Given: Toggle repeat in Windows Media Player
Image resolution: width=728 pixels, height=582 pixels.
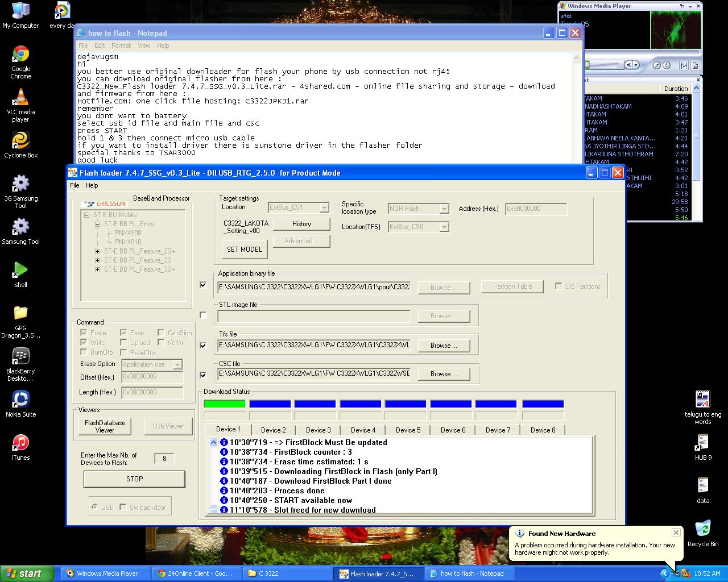Looking at the screenshot, I should click(666, 65).
